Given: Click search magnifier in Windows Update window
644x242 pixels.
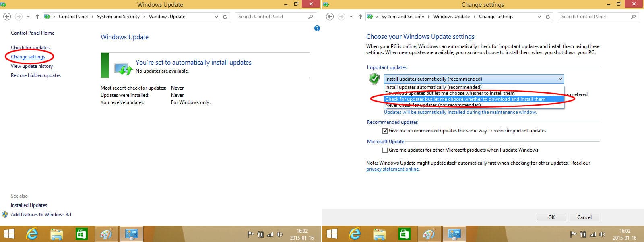Looking at the screenshot, I should tap(310, 17).
